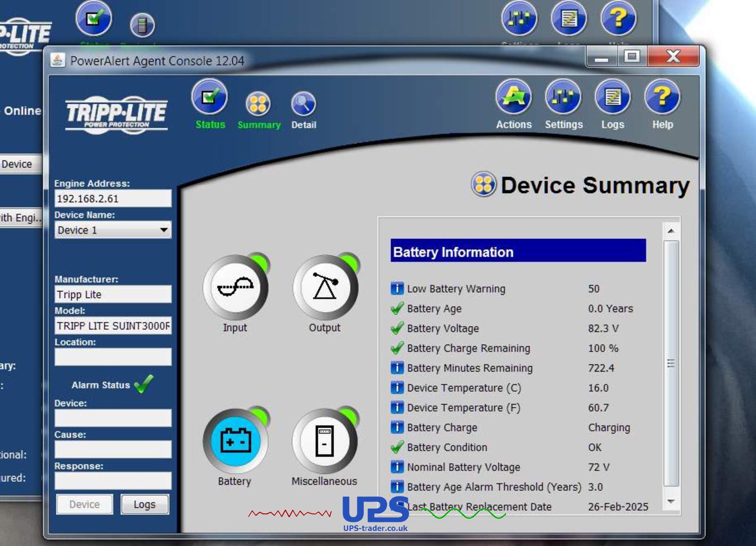The height and width of the screenshot is (546, 756).
Task: Close the PowerAlert Agent Console window
Action: coord(673,57)
